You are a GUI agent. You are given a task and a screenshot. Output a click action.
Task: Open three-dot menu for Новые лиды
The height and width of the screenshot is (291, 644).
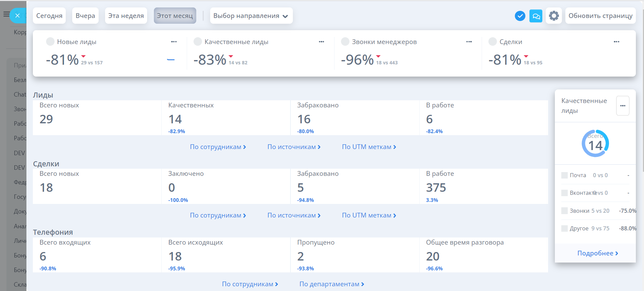point(174,42)
